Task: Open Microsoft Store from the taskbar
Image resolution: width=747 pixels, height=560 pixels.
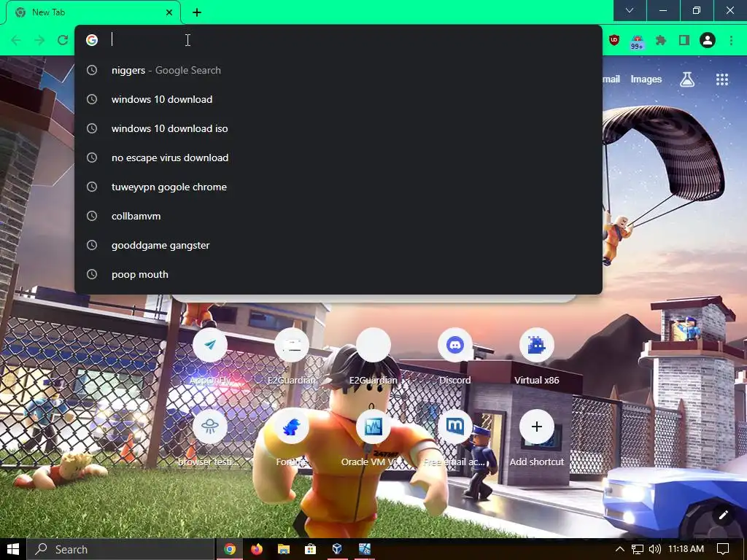Action: [x=310, y=549]
